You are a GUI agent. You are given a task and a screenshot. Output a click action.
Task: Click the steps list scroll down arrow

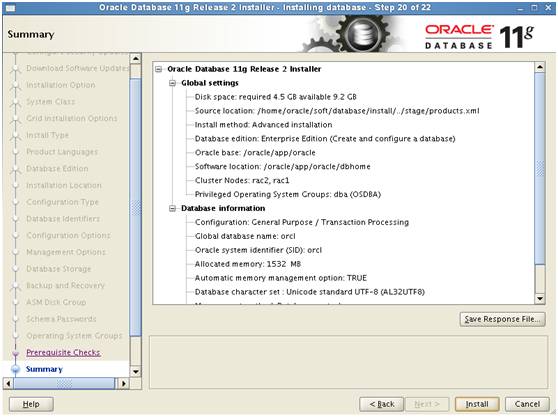(x=136, y=372)
